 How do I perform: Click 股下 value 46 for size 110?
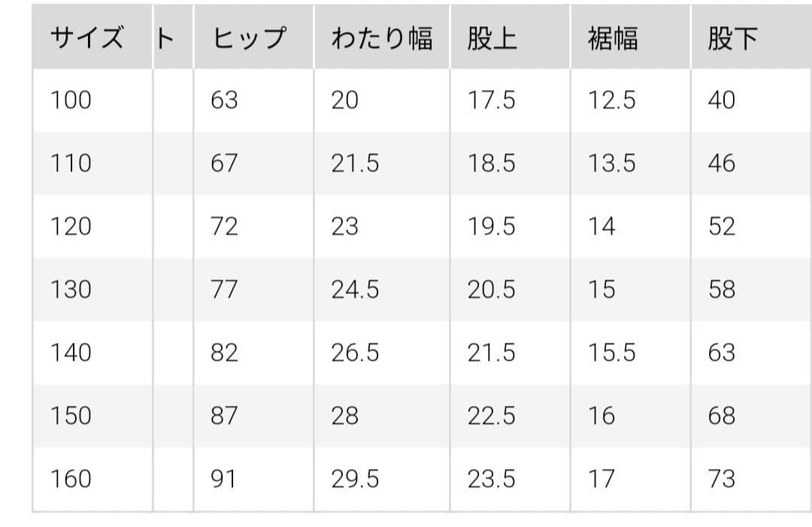(x=721, y=163)
